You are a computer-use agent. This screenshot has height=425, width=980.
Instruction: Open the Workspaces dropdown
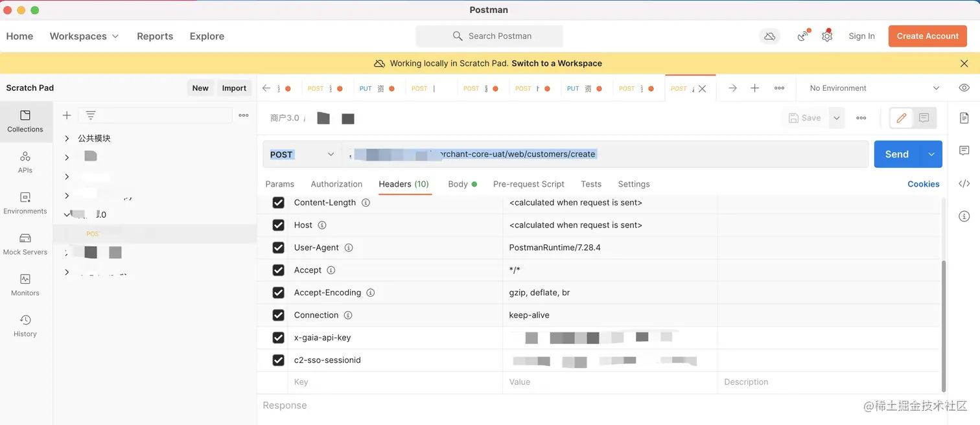(x=84, y=36)
